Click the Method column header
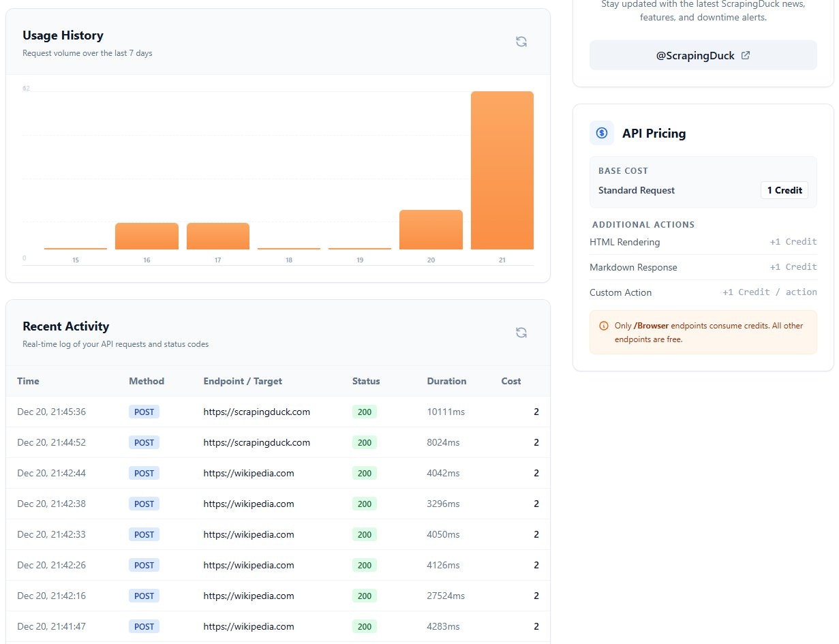The height and width of the screenshot is (644, 839). [x=147, y=381]
